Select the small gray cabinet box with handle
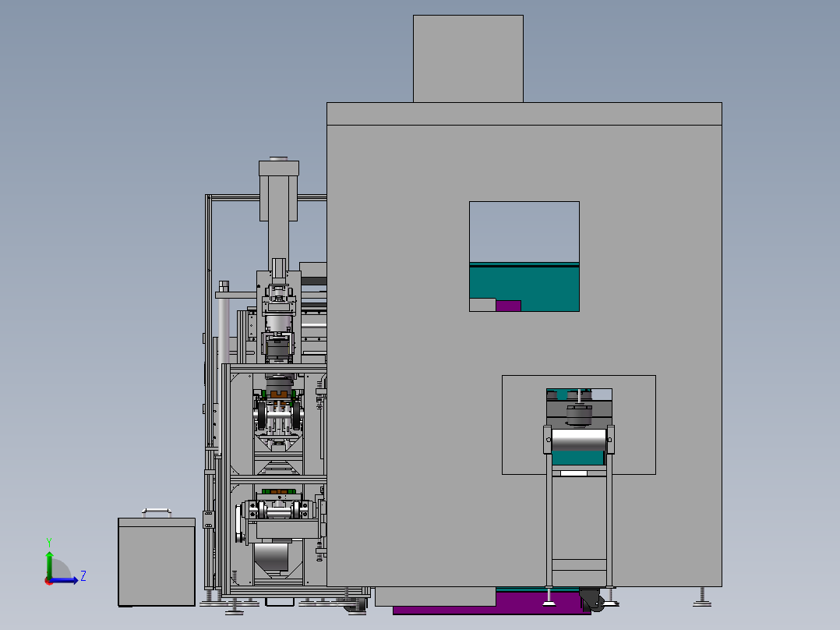Viewport: 840px width, 630px height. click(x=157, y=562)
